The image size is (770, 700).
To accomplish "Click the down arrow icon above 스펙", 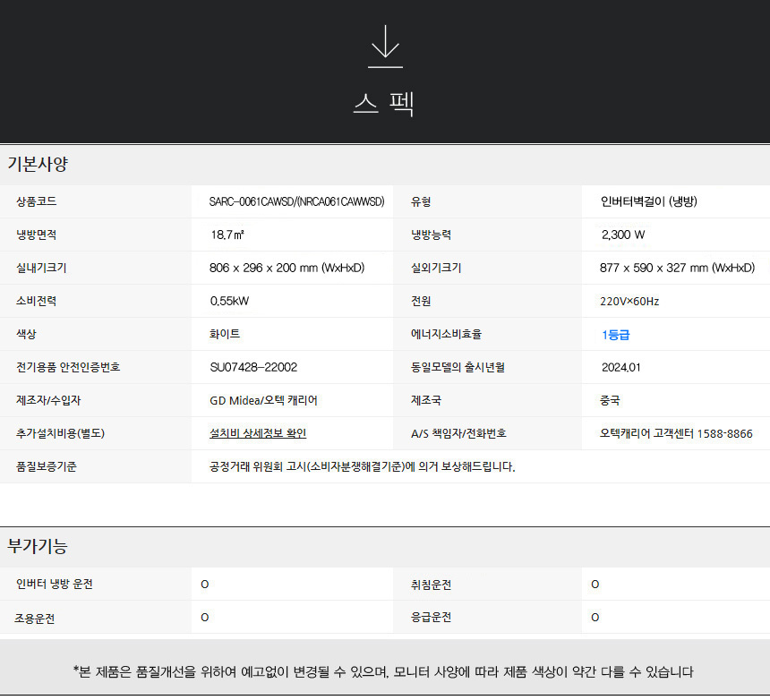I will coord(385,47).
